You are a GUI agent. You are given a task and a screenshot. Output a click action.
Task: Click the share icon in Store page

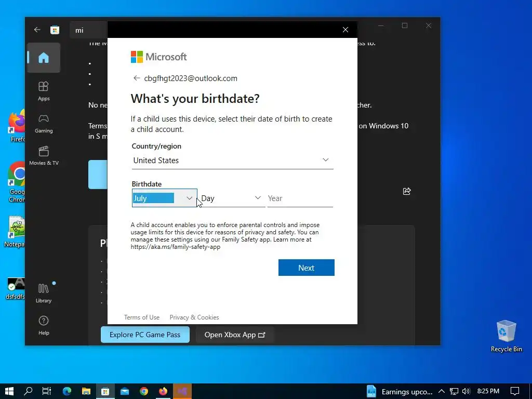point(406,191)
